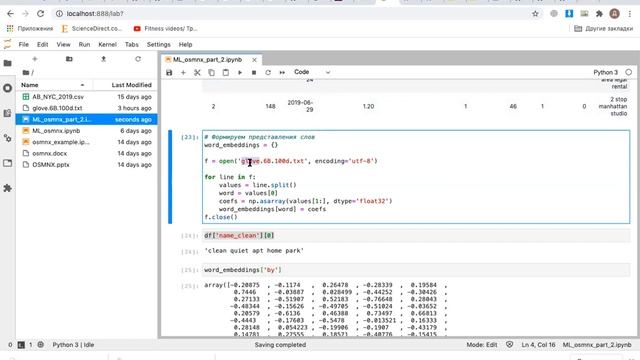The height and width of the screenshot is (360, 640).
Task: Click cell containing df['name_clean'][0]
Action: pyautogui.click(x=416, y=236)
